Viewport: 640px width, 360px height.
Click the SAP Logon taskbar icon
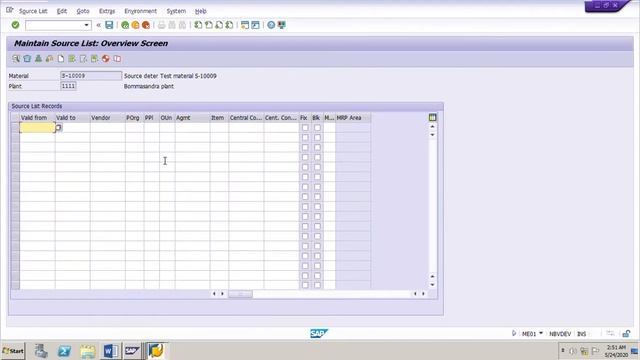tap(133, 351)
